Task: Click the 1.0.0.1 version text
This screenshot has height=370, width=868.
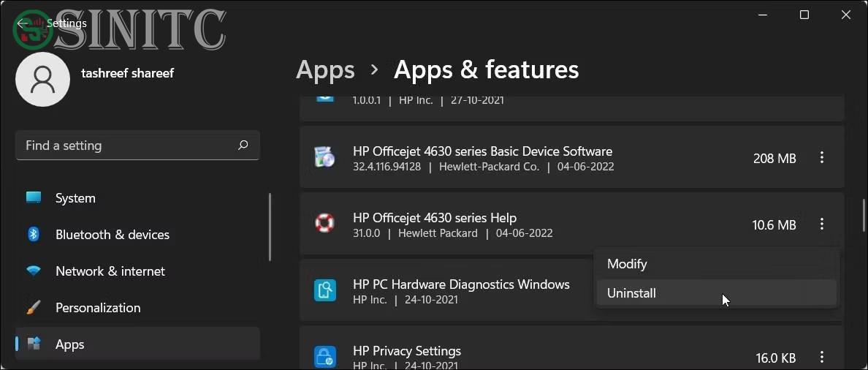Action: 367,101
